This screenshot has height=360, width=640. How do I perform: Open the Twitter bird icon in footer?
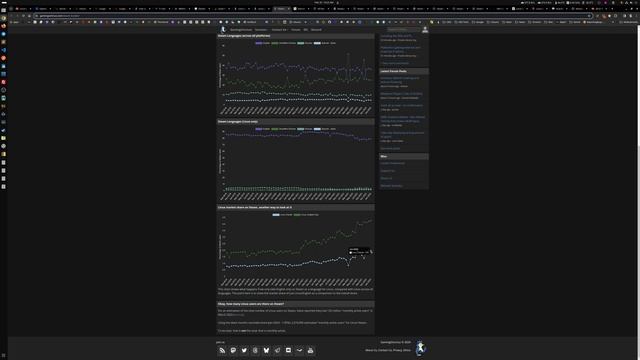pos(244,350)
